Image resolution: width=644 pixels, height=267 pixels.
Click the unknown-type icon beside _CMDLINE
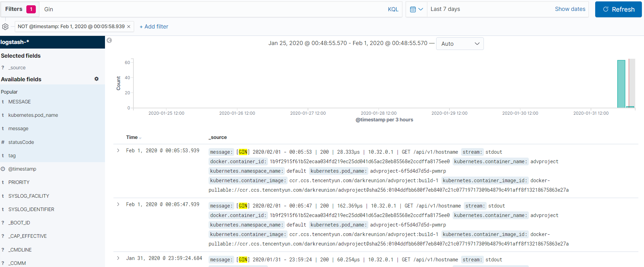3,250
